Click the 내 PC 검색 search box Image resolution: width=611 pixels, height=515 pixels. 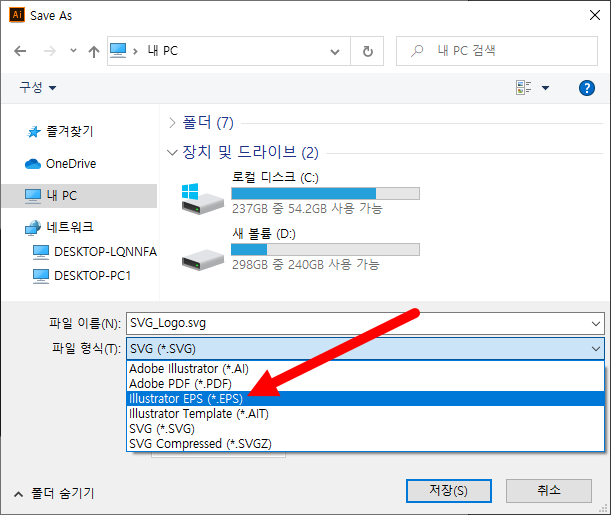coord(497,51)
